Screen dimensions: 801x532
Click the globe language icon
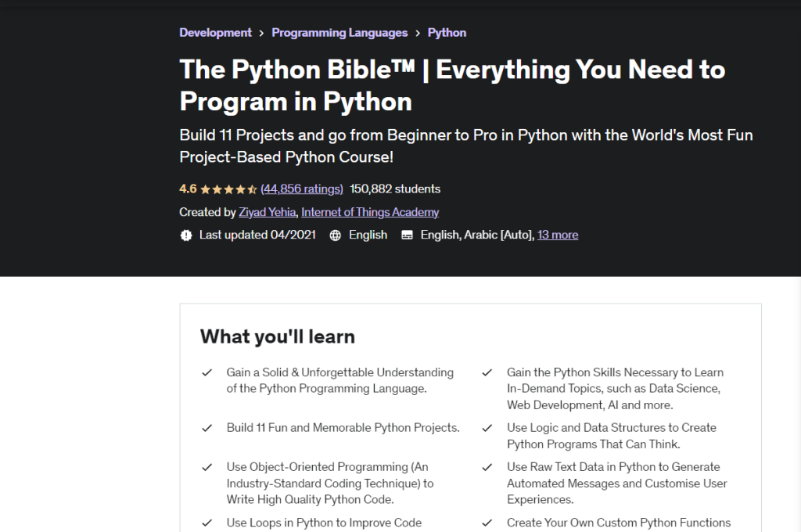point(335,235)
